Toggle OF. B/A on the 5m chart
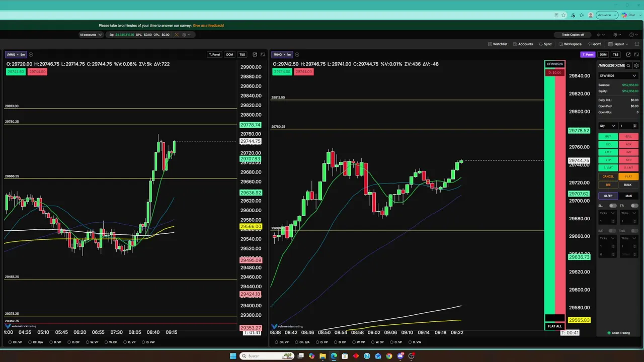 [36, 342]
